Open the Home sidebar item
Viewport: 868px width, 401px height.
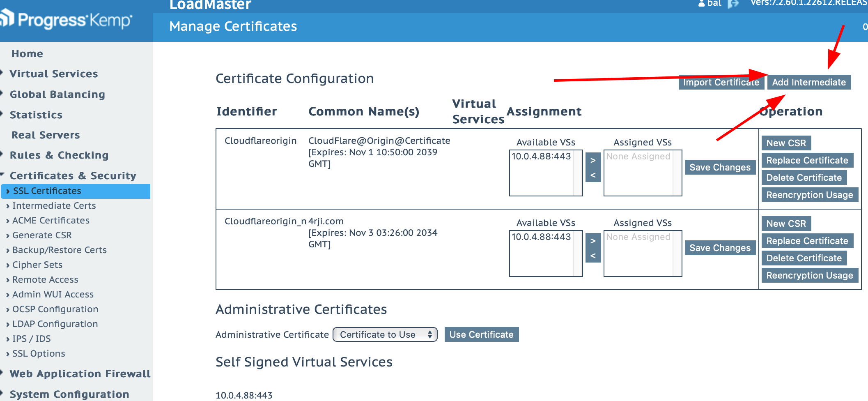coord(27,54)
